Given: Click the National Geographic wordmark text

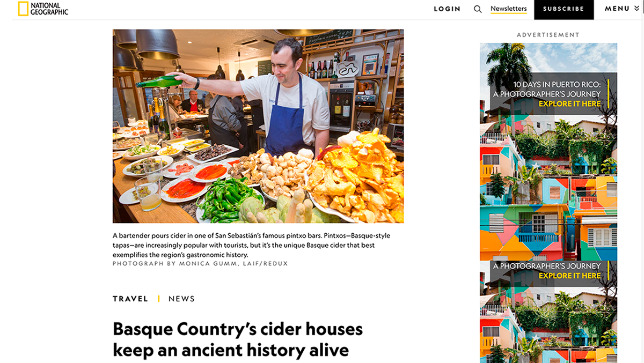Looking at the screenshot, I should [x=49, y=9].
